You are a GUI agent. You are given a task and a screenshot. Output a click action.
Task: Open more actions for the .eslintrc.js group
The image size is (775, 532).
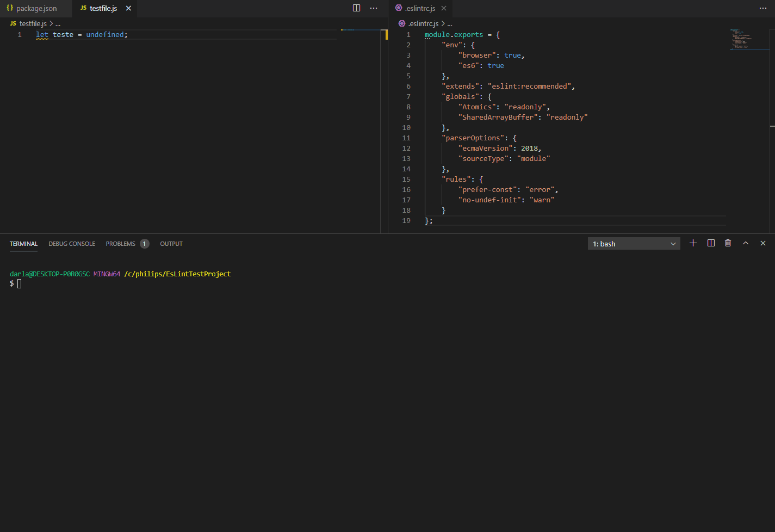[x=764, y=8]
